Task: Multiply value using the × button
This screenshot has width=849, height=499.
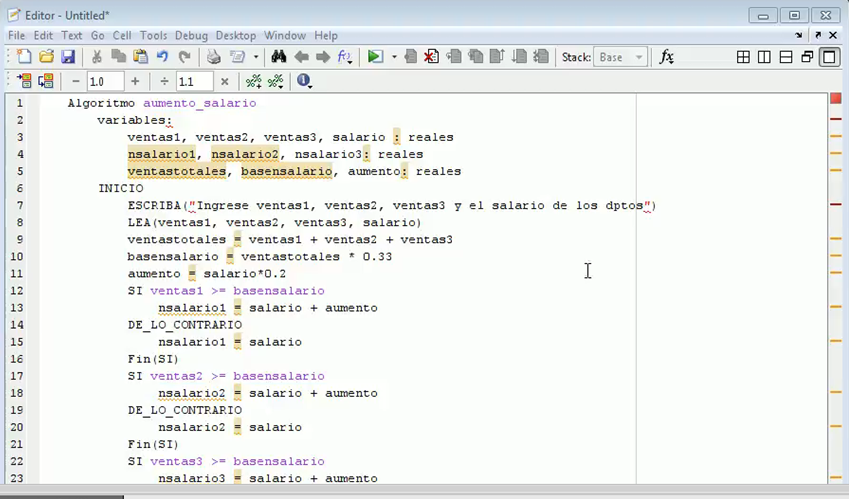Action: coord(224,81)
